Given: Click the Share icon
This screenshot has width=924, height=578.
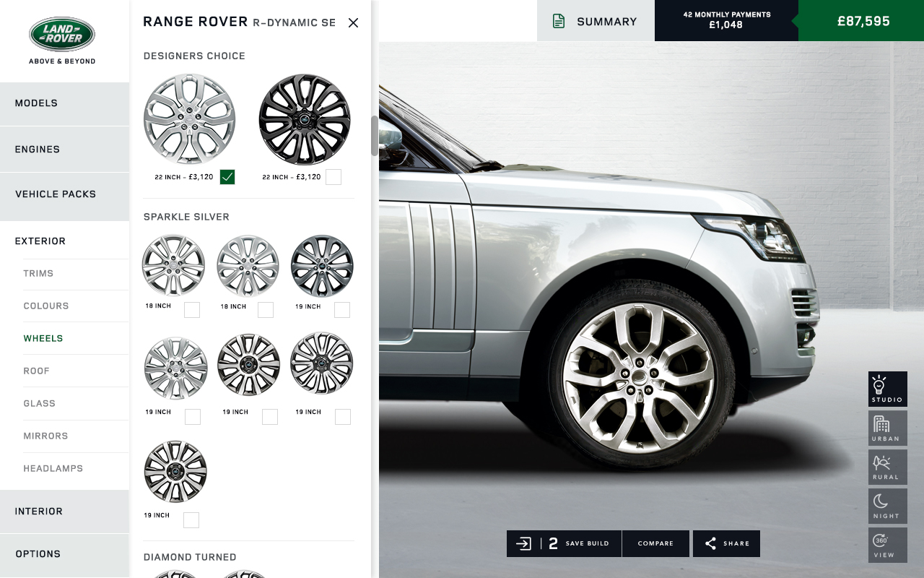Looking at the screenshot, I should (x=711, y=543).
